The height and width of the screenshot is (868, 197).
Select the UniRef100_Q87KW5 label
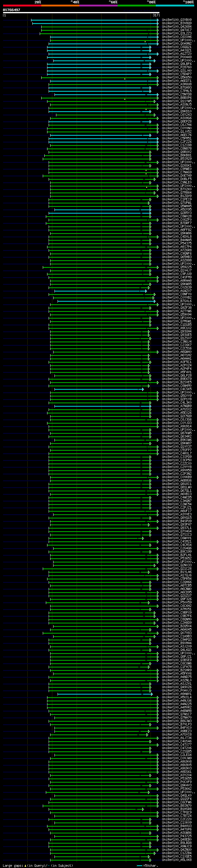[x=177, y=433]
